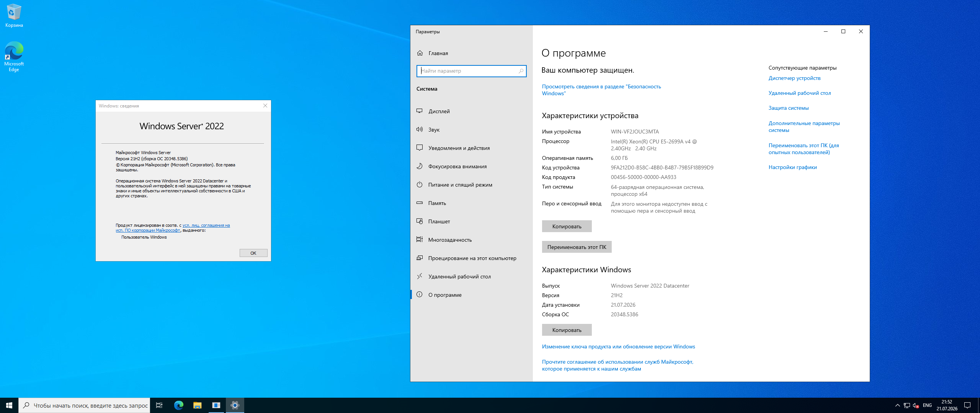Select О программе in the sidebar
This screenshot has height=413, width=980.
tap(471, 295)
